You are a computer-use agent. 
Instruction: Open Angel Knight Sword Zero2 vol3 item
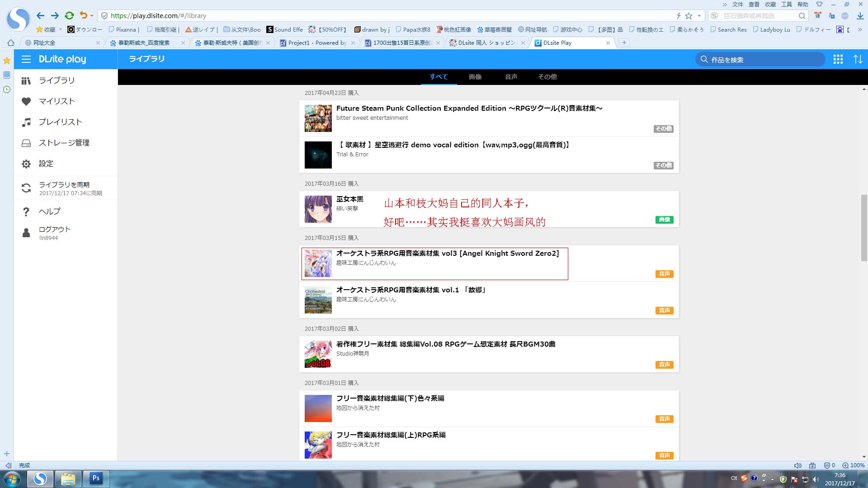[x=489, y=263]
